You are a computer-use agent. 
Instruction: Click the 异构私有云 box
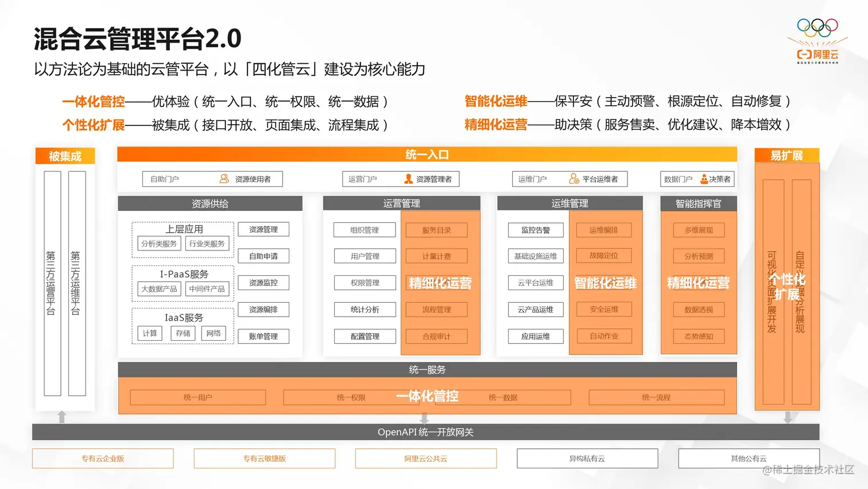587,459
